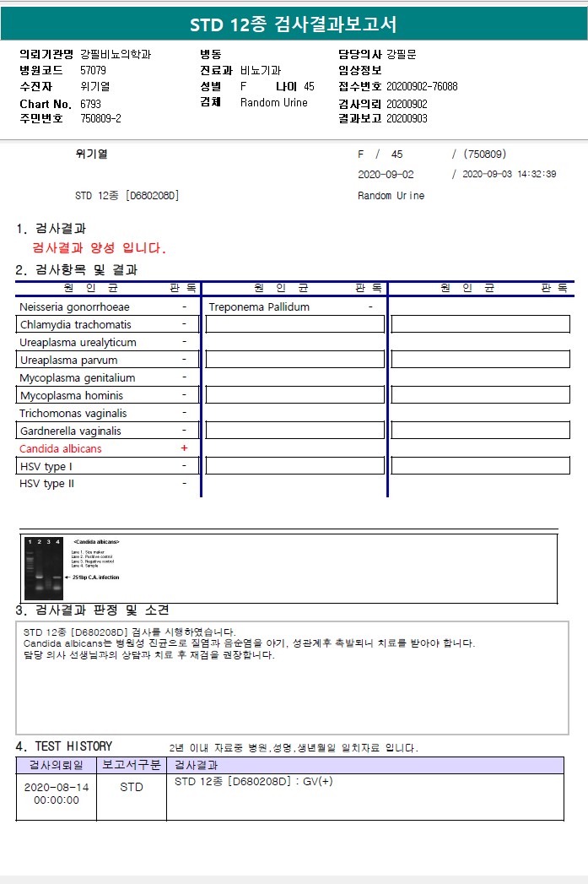Screen dimensions: 588x884
Task: Click the Chlamydia trachomatis entry box
Action: pos(108,324)
